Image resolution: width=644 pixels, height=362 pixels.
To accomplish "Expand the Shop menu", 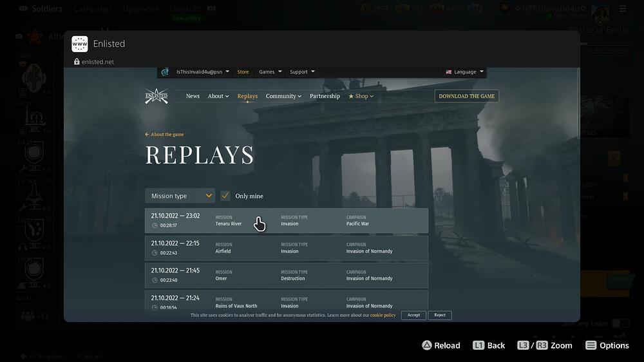I will 361,96.
